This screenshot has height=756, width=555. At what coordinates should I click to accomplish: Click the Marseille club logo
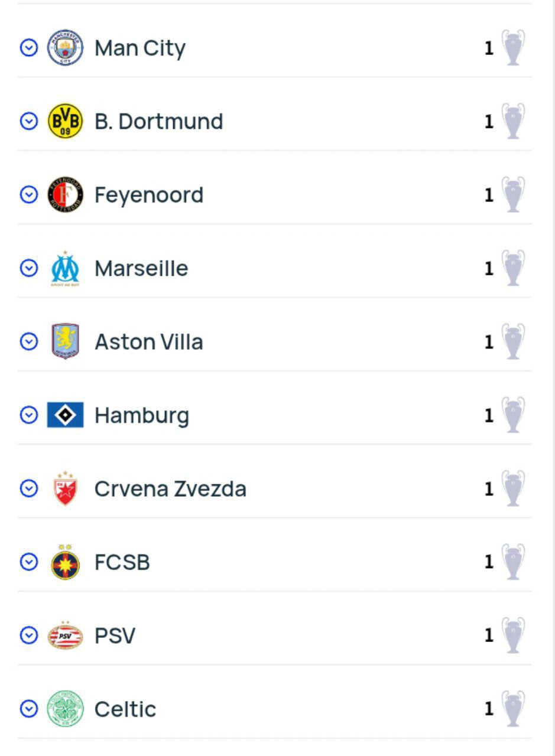click(x=65, y=269)
